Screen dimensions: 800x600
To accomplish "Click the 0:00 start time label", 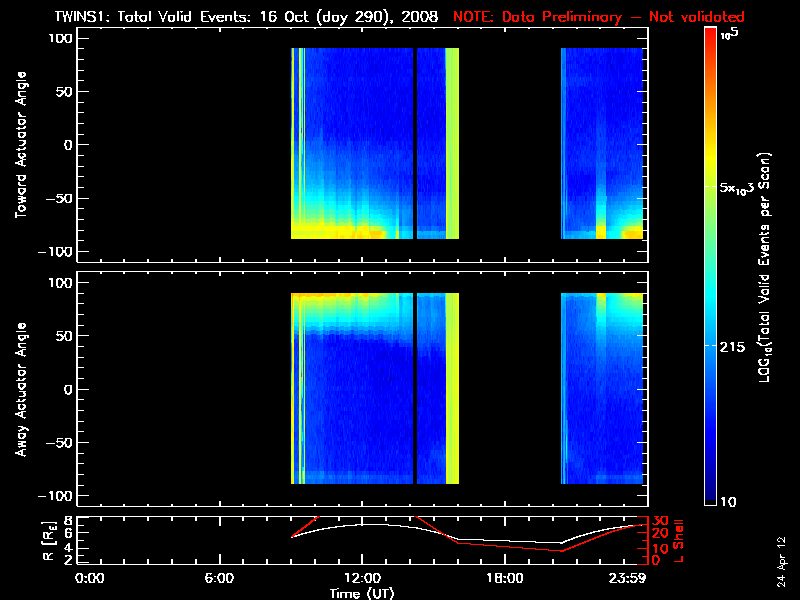I will (x=90, y=577).
